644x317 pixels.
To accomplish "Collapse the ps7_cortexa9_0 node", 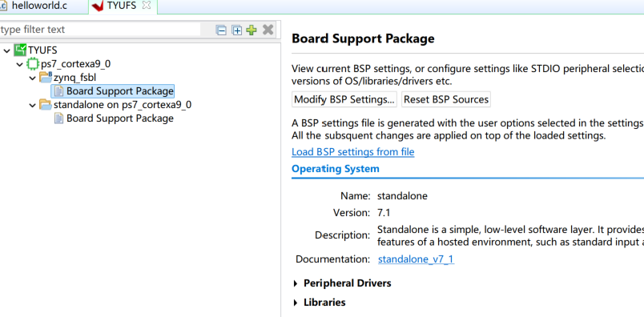I will pos(20,65).
